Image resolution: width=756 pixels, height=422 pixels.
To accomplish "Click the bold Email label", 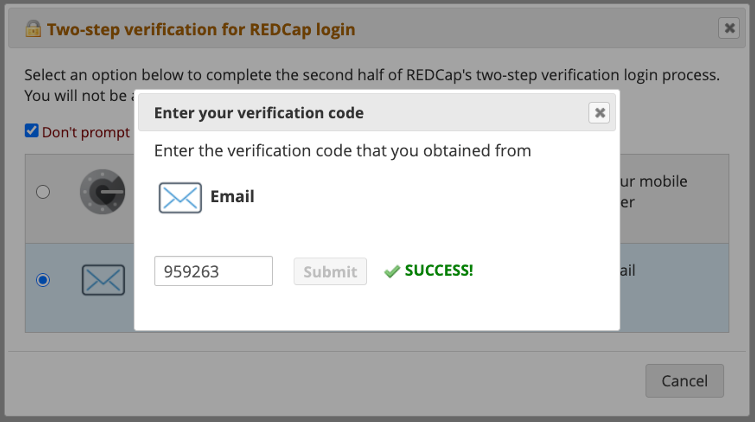I will 232,197.
